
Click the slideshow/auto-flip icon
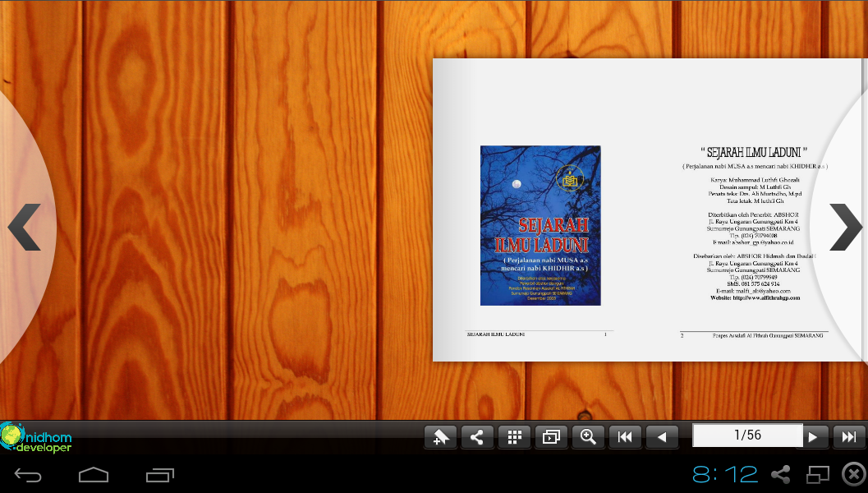click(551, 437)
